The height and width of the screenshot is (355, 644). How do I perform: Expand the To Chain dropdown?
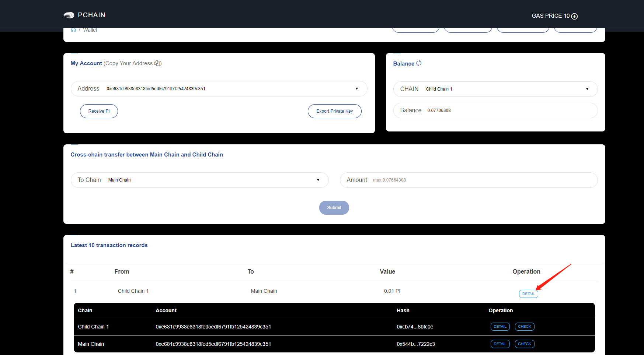[x=318, y=180]
